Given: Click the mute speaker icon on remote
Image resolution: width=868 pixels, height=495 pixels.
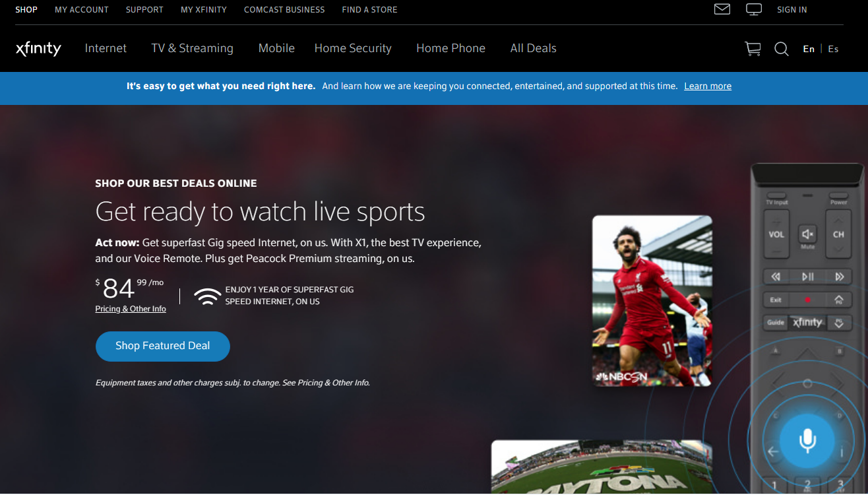Looking at the screenshot, I should point(808,235).
